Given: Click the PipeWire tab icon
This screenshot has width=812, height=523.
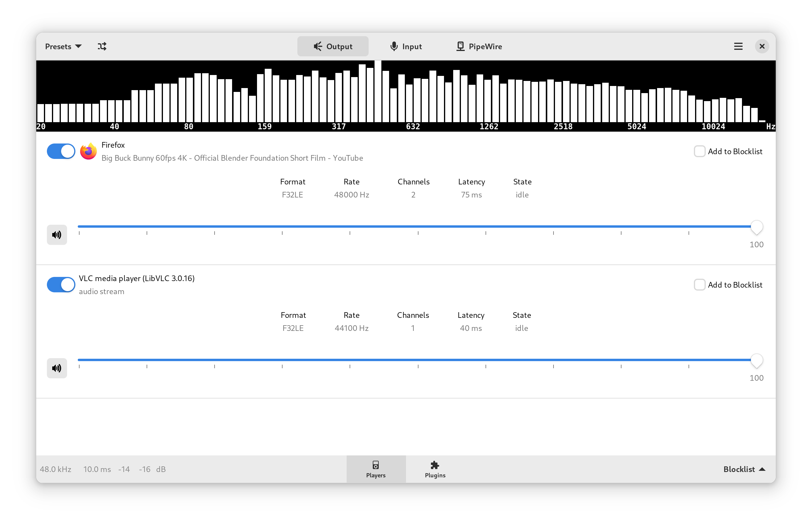Looking at the screenshot, I should tap(458, 46).
